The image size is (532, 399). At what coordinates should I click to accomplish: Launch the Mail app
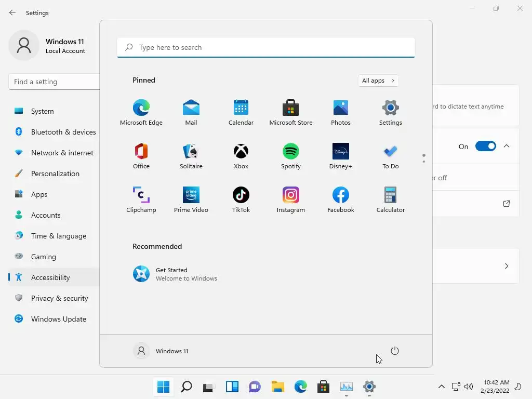pyautogui.click(x=191, y=113)
